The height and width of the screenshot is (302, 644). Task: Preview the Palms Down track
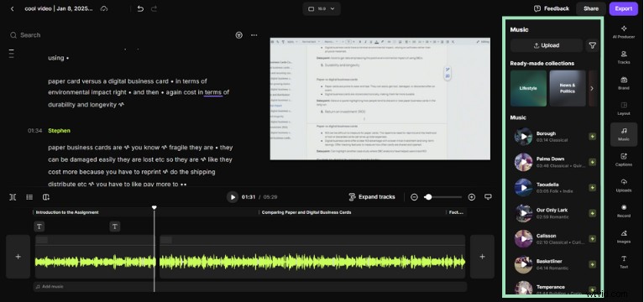pos(524,162)
